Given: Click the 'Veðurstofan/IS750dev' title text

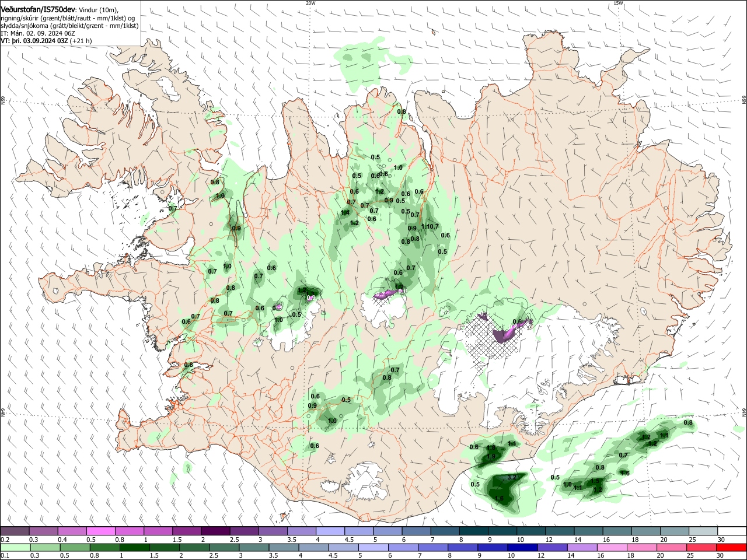Looking at the screenshot, I should tap(38, 9).
